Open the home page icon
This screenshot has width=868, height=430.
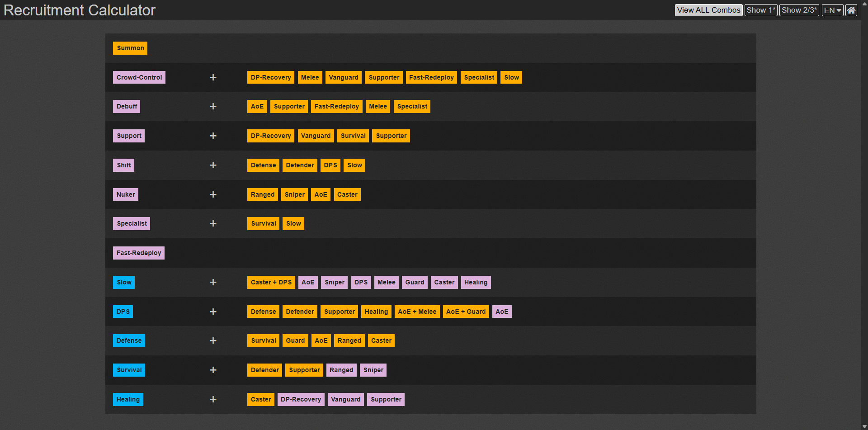coord(851,10)
